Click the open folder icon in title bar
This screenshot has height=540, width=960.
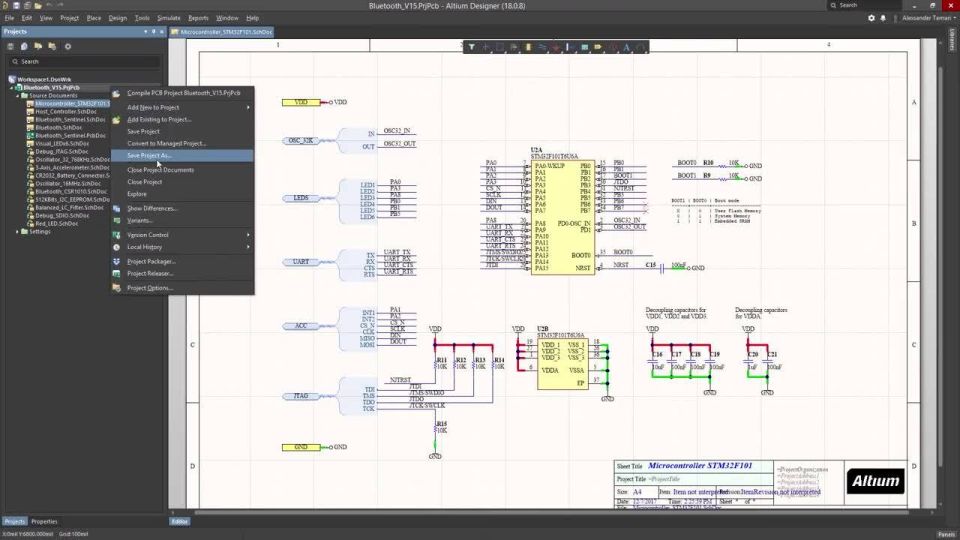click(x=38, y=6)
